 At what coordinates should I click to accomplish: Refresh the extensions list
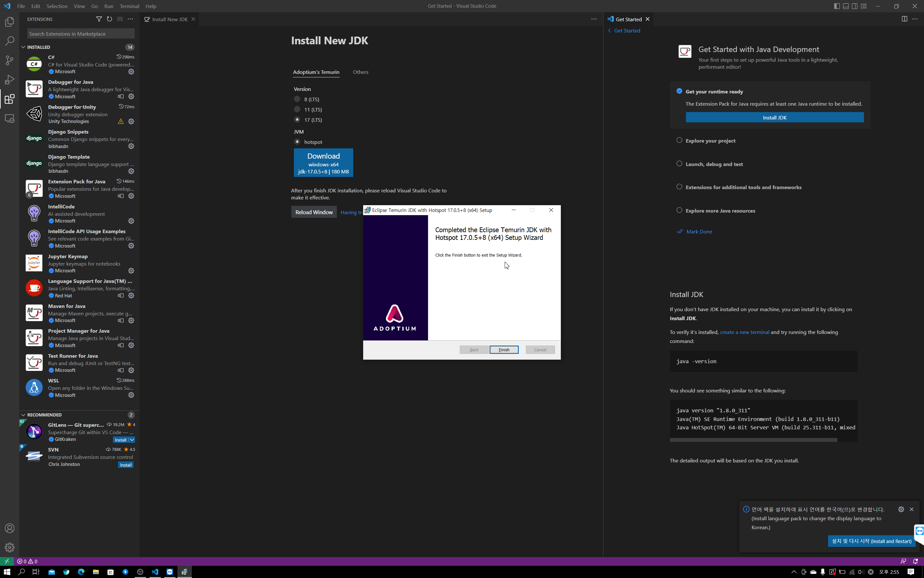pyautogui.click(x=110, y=19)
